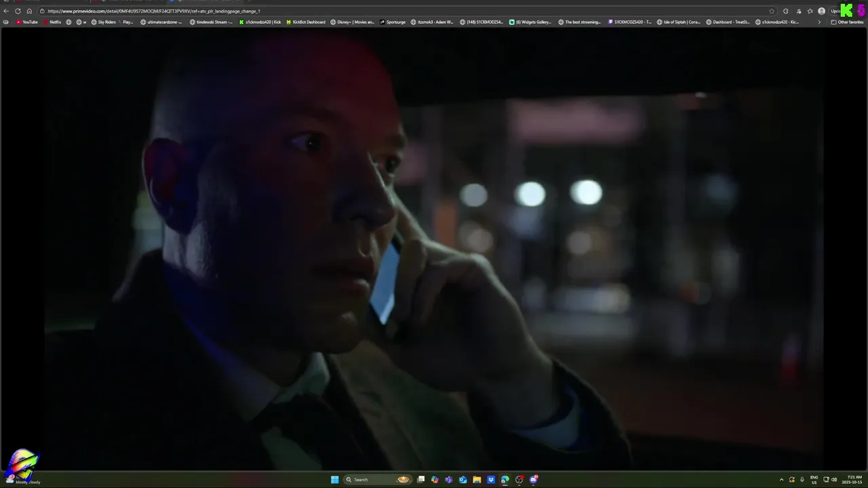The width and height of the screenshot is (868, 488).
Task: Add this page to favorites star
Action: tap(772, 11)
